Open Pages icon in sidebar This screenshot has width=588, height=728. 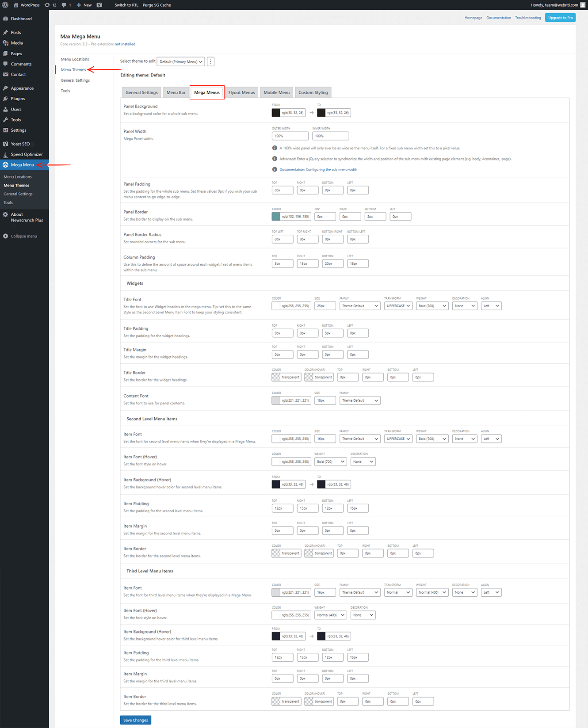tap(5, 53)
